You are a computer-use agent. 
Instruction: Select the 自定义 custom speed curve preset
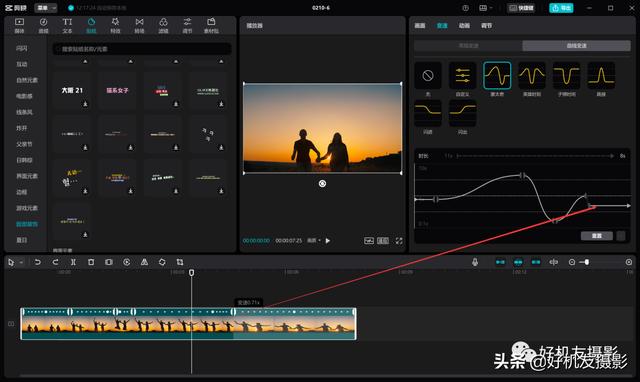point(462,76)
